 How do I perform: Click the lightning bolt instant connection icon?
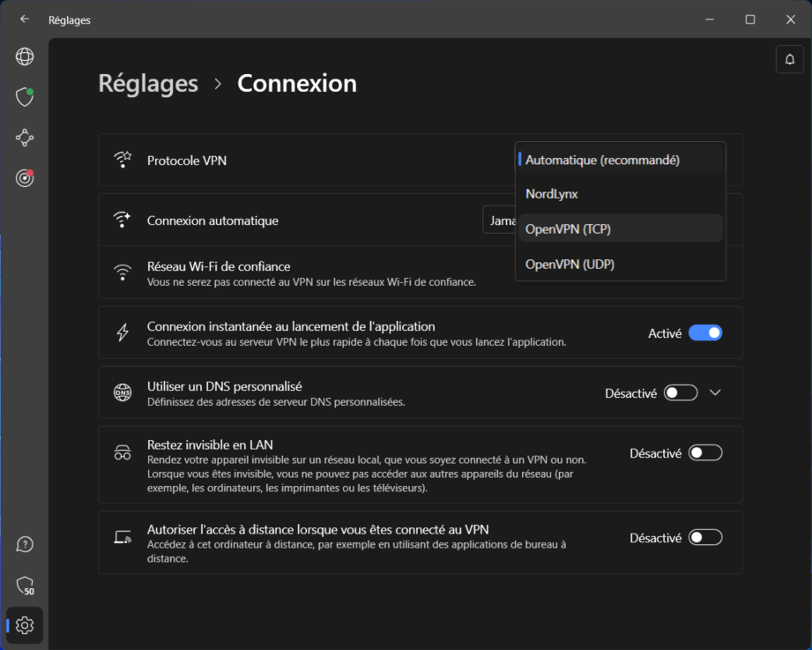(123, 332)
